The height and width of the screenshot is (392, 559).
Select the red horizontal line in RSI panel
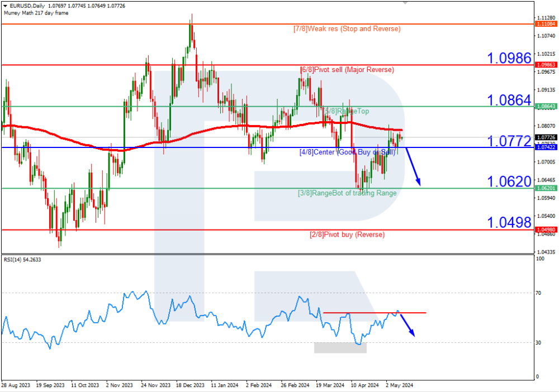tap(375, 313)
